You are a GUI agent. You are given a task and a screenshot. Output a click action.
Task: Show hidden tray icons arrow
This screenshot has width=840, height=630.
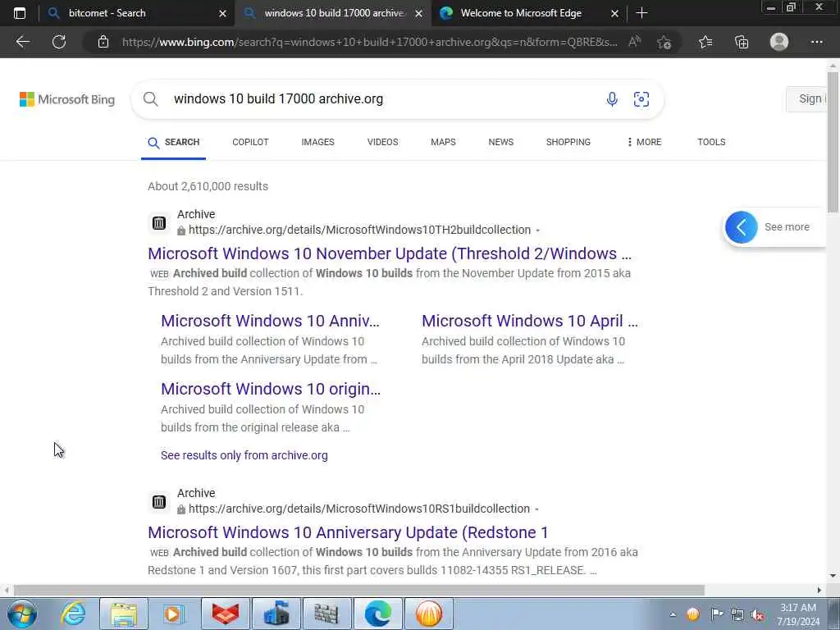tap(673, 614)
